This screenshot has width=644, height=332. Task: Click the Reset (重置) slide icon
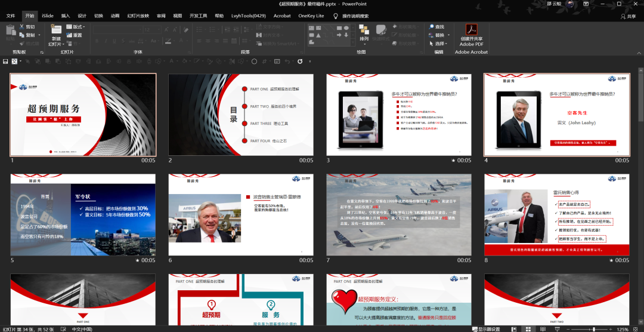[x=69, y=35]
